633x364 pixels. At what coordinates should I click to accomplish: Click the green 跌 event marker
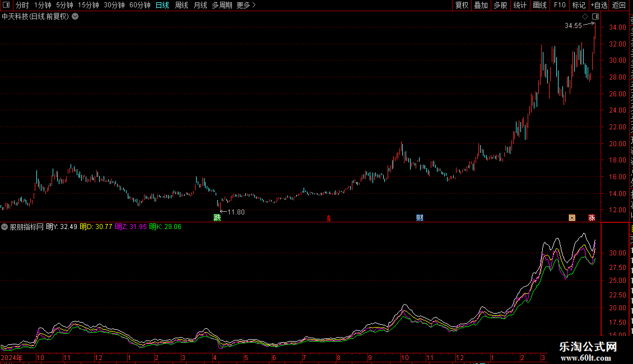pos(217,217)
